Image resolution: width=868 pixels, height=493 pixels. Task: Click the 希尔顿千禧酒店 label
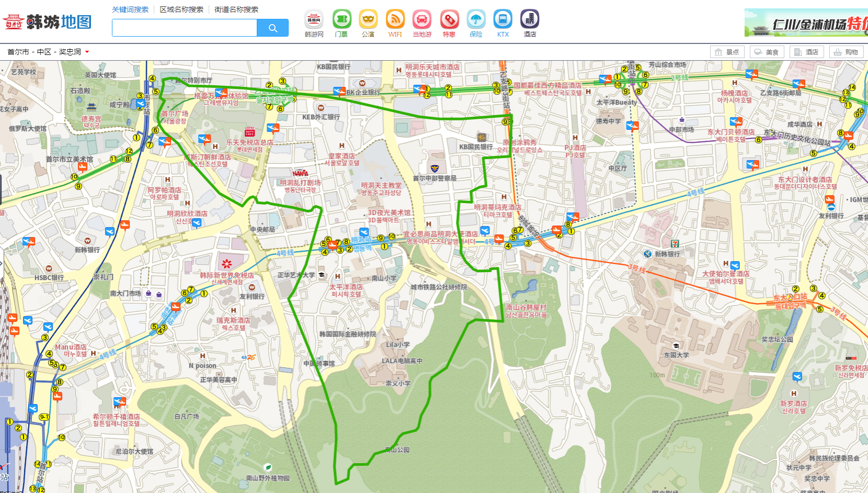click(x=117, y=420)
